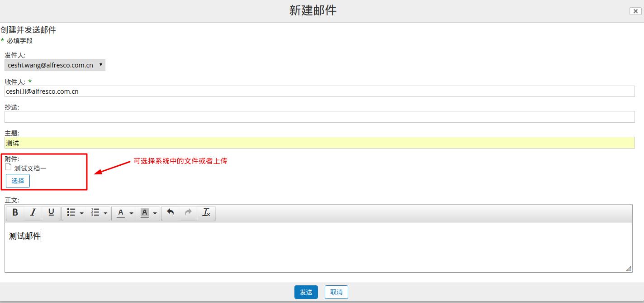Toggle bold formatting in the editor toolbar
644x303 pixels.
click(x=15, y=212)
